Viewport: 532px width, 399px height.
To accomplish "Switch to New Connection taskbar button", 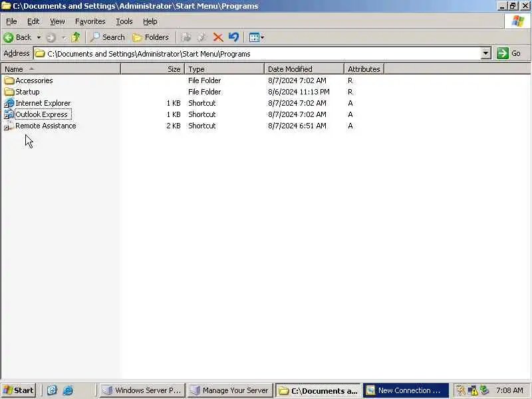I will tap(406, 390).
